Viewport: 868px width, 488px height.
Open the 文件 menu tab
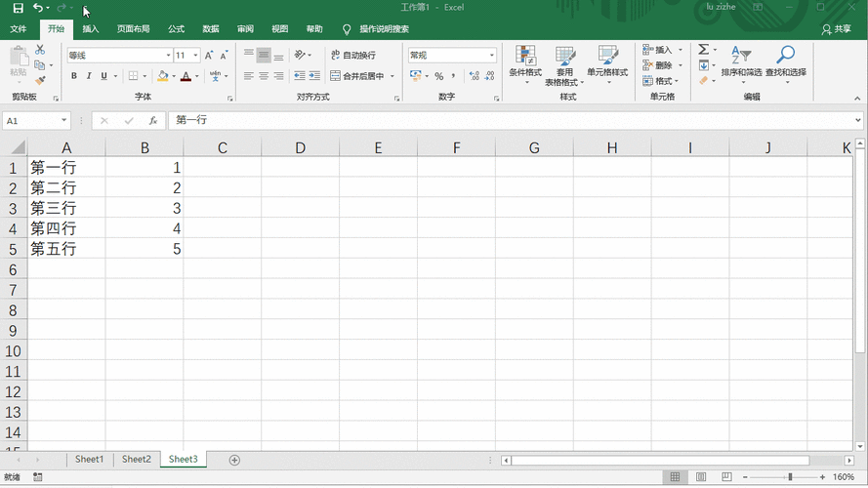coord(19,28)
